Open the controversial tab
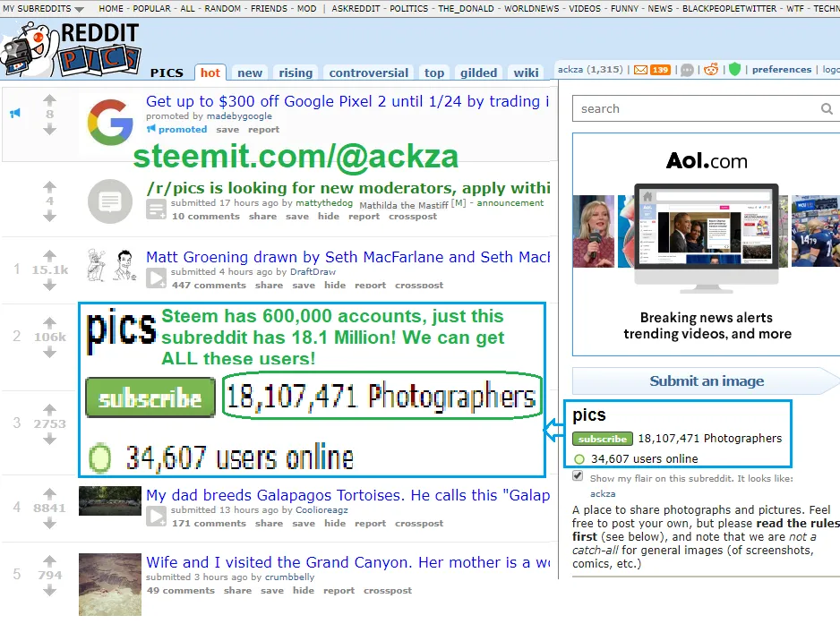The width and height of the screenshot is (840, 624). click(x=368, y=73)
